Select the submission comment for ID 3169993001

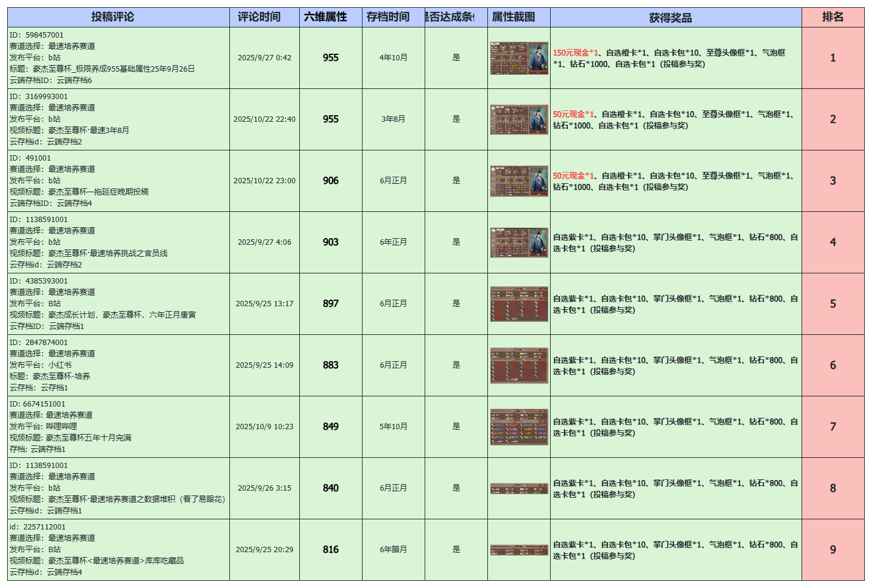click(118, 119)
